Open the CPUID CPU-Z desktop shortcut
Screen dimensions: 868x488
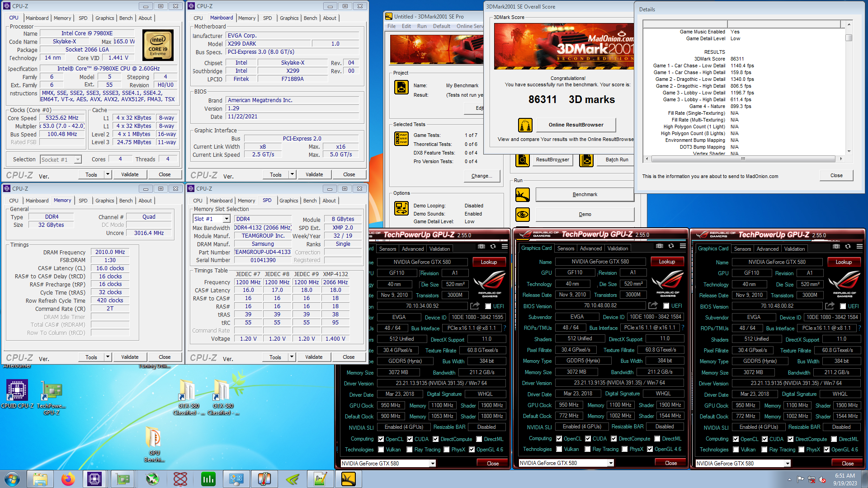(17, 394)
